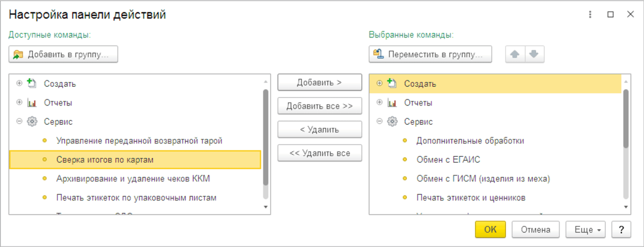Select Архивирование и удаление чеков ККМ
The image size is (644, 247).
[136, 178]
